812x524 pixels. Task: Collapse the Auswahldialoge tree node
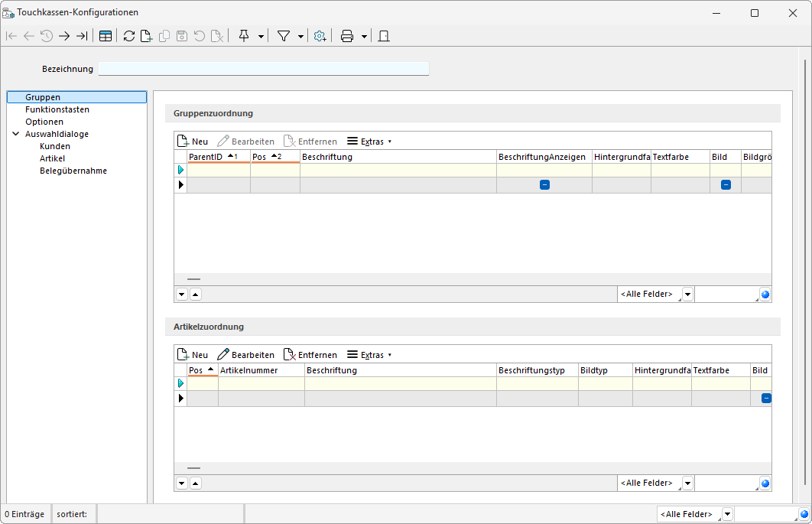[16, 134]
